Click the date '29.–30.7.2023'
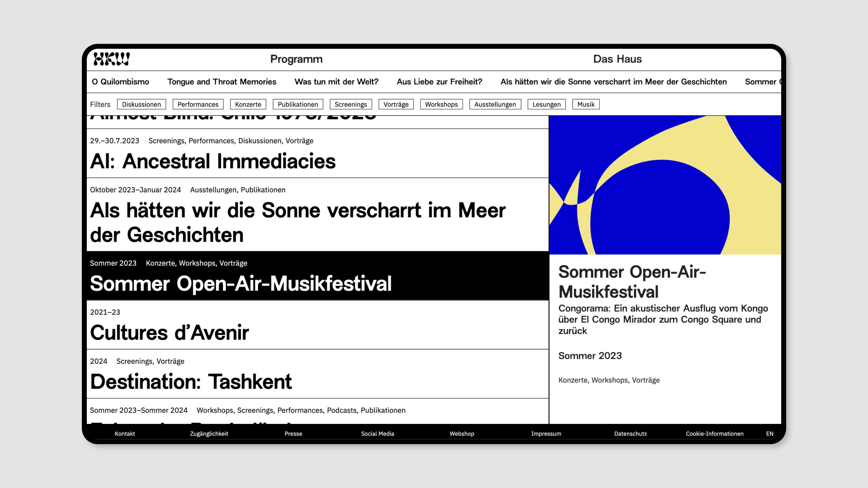 click(115, 141)
